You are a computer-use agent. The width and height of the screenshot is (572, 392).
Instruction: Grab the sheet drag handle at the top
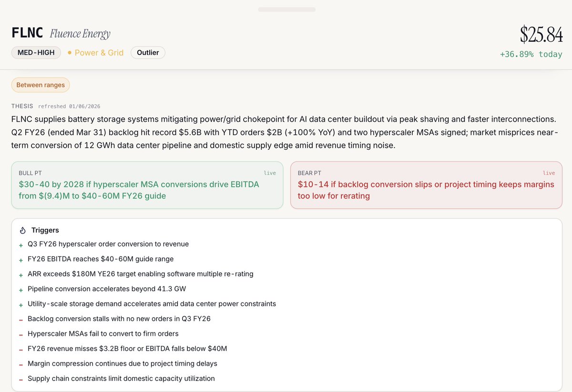click(286, 10)
